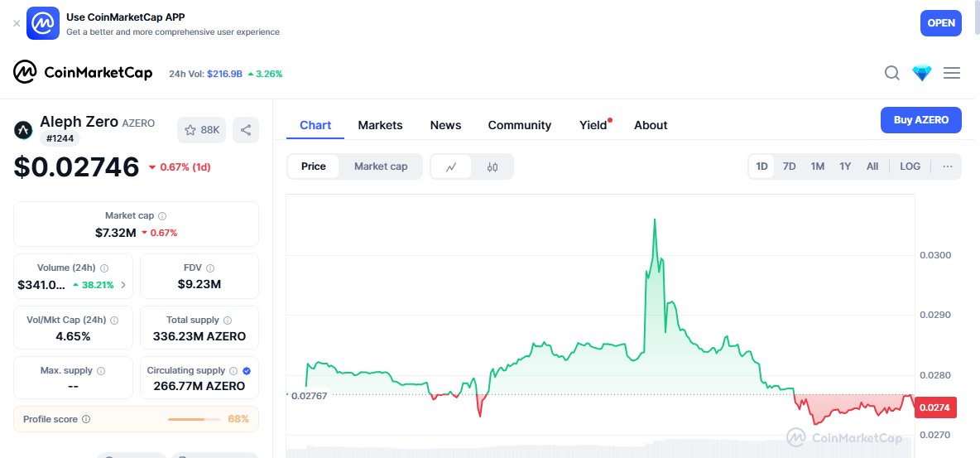Expand Volume (24h) details chevron
Viewport: 980px width, 458px height.
tap(123, 285)
